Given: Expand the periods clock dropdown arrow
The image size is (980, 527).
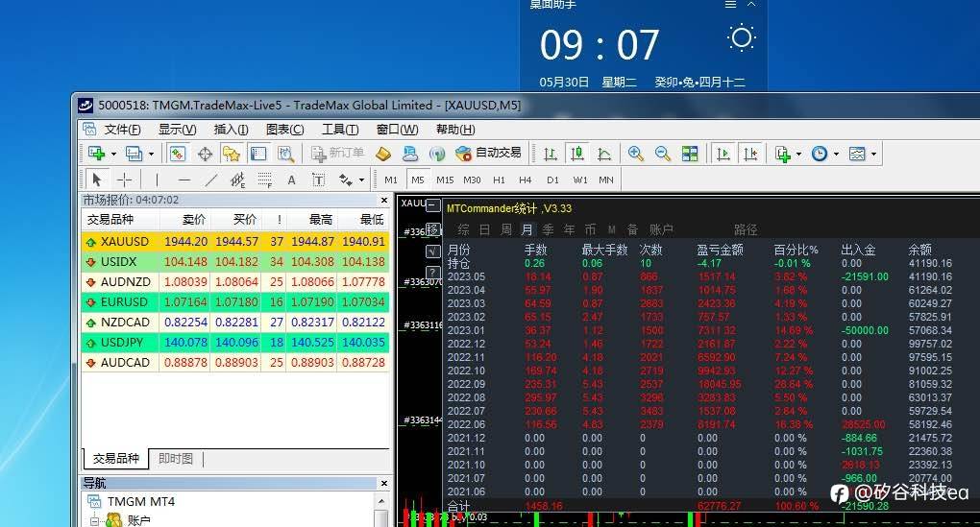Looking at the screenshot, I should [836, 154].
